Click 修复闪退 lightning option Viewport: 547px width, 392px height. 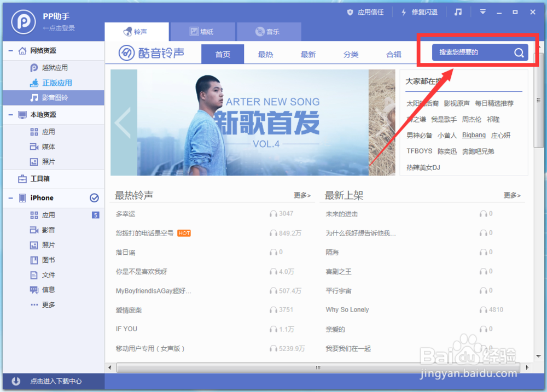(x=419, y=12)
